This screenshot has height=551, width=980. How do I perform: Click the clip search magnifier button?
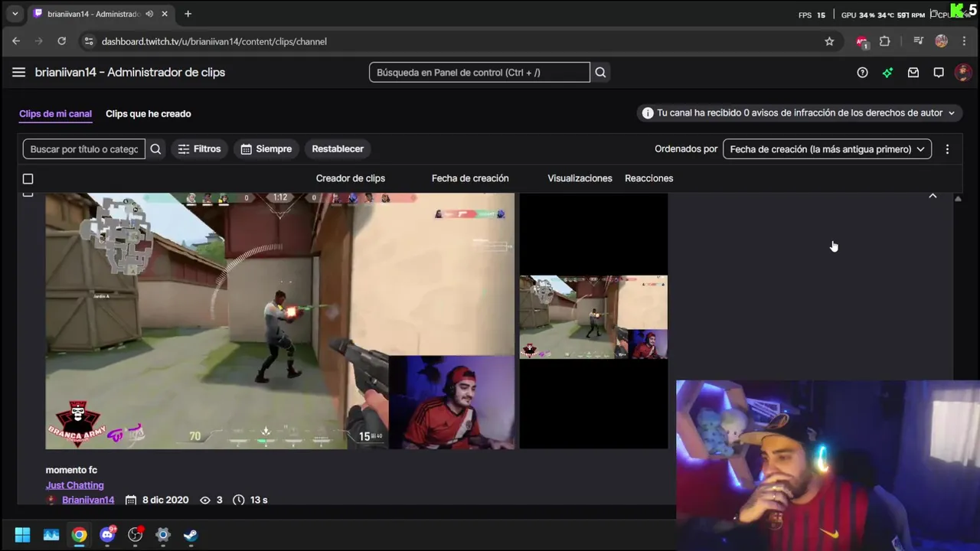[155, 149]
